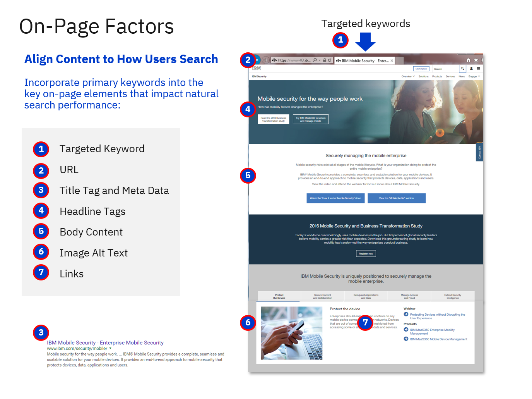This screenshot has height=399, width=532.
Task: Click the www.ibm.com/security/mobile/ result URL
Action: pos(77,348)
